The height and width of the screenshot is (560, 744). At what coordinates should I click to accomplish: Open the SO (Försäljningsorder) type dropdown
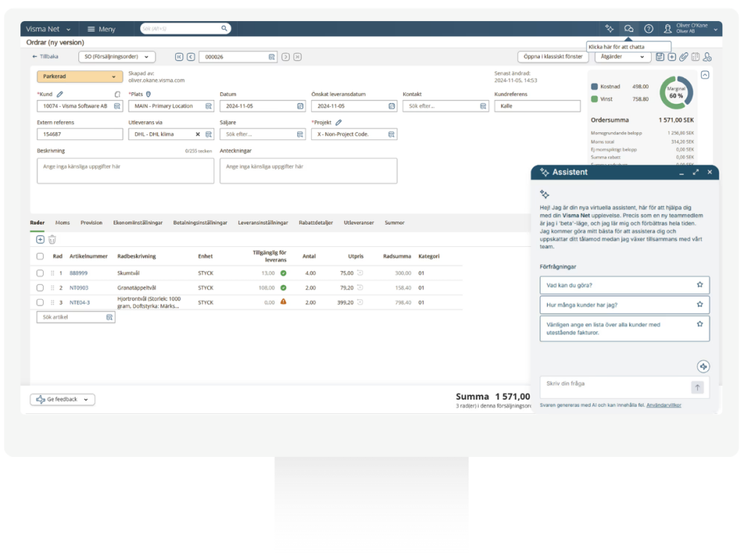click(117, 57)
